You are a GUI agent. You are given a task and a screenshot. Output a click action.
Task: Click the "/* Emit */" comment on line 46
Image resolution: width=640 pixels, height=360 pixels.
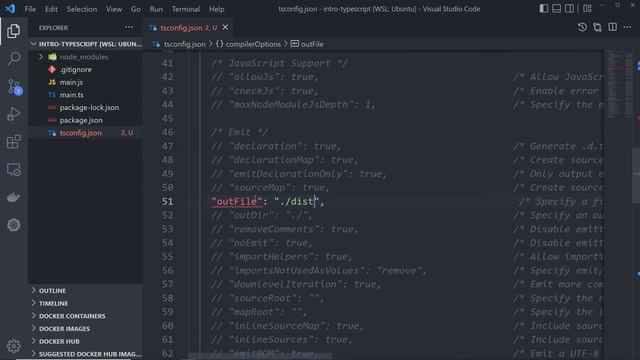[240, 132]
